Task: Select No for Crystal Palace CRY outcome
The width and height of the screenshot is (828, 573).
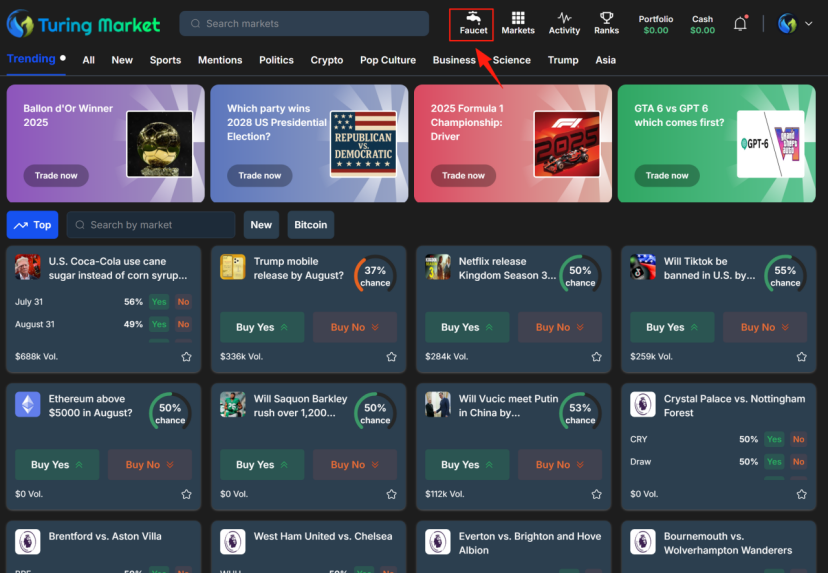Action: click(798, 439)
